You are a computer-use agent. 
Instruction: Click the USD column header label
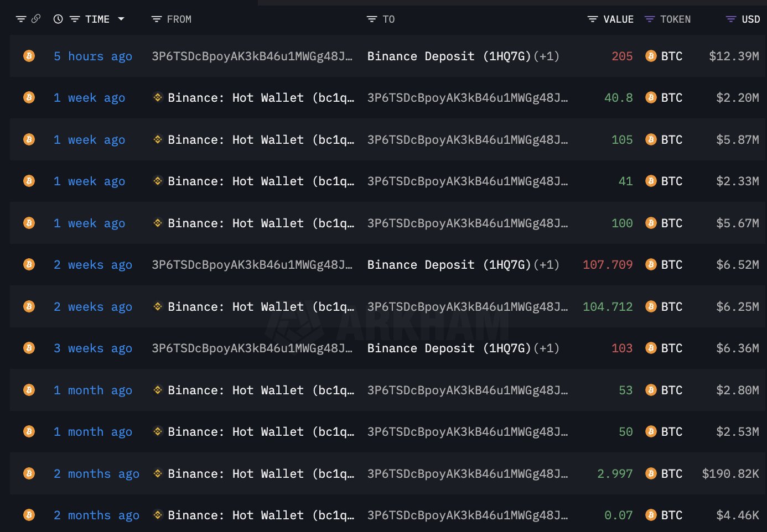click(750, 19)
